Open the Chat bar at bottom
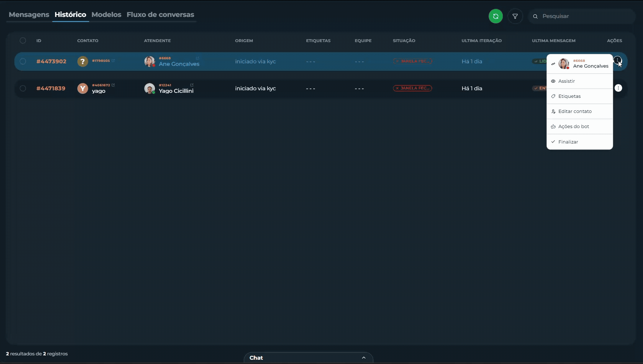 pos(308,358)
